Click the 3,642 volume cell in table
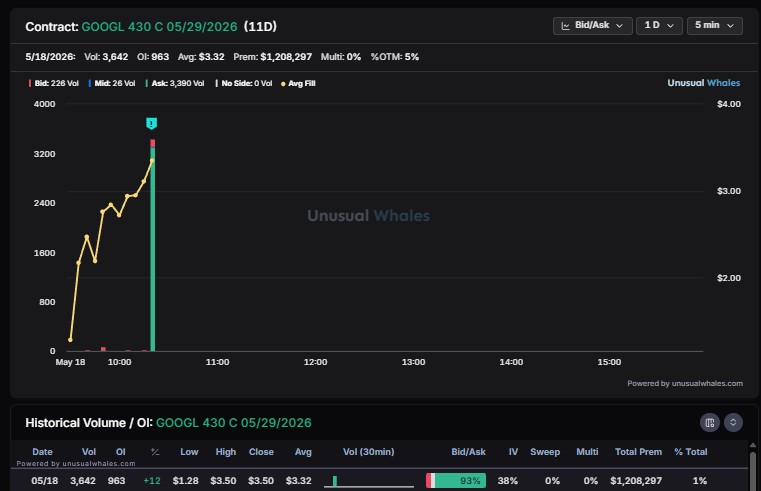761x491 pixels. tap(83, 481)
